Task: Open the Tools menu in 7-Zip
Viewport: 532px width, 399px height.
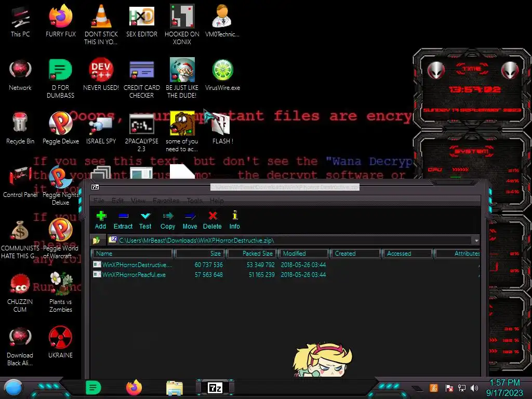Action: pos(194,201)
